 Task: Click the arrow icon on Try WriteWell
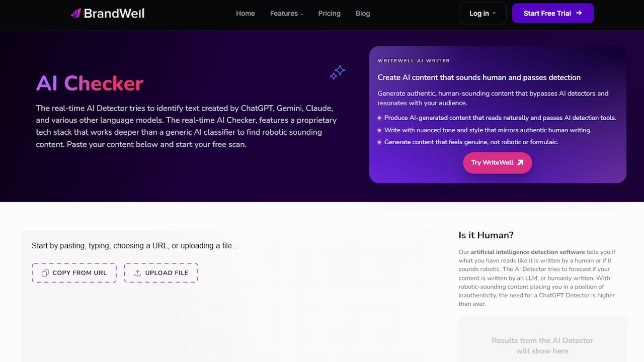tap(520, 162)
